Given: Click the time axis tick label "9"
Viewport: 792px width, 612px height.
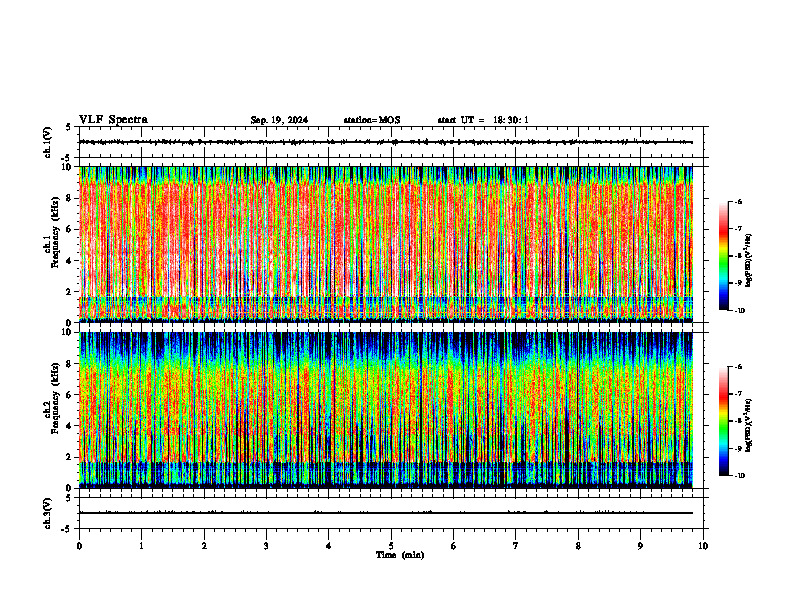Looking at the screenshot, I should 640,546.
